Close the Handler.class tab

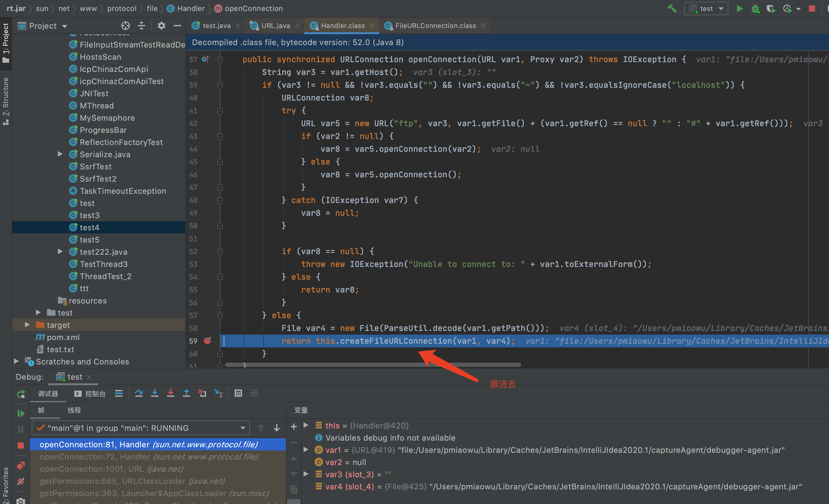point(372,26)
